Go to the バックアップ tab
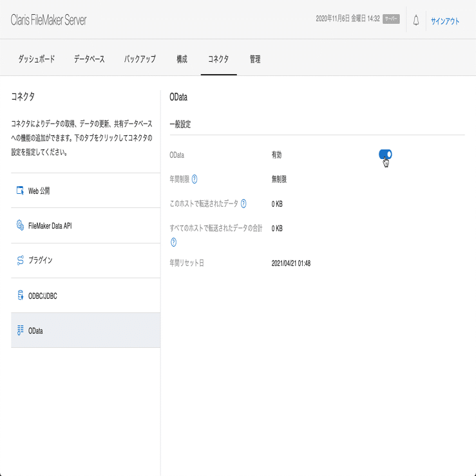The width and height of the screenshot is (476, 476). (140, 59)
